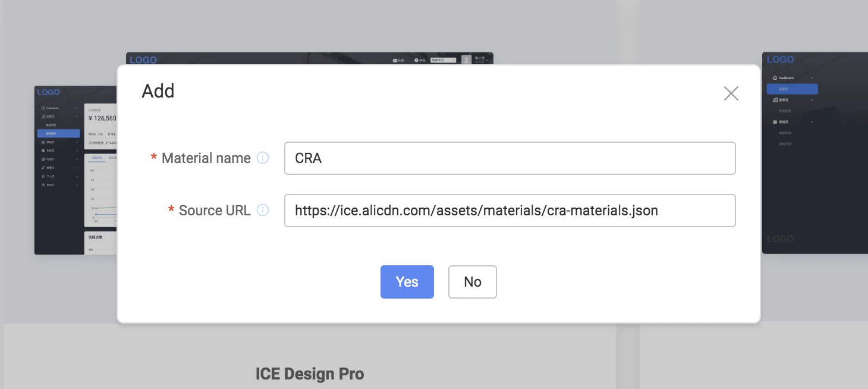
Task: Click the mail icon in the preview header
Action: (395, 60)
